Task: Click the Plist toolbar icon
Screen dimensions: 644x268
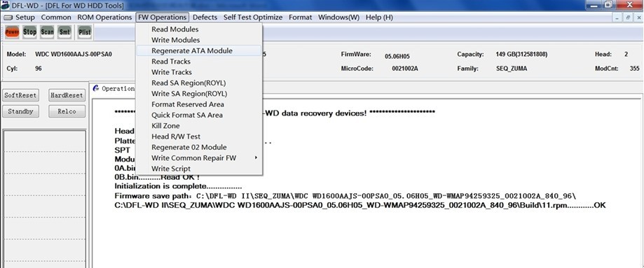Action: 85,32
